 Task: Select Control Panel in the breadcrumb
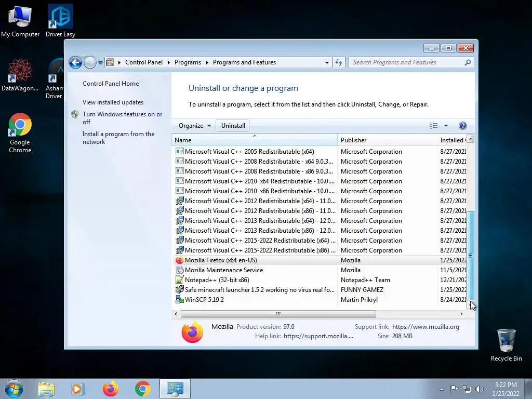[x=144, y=62]
